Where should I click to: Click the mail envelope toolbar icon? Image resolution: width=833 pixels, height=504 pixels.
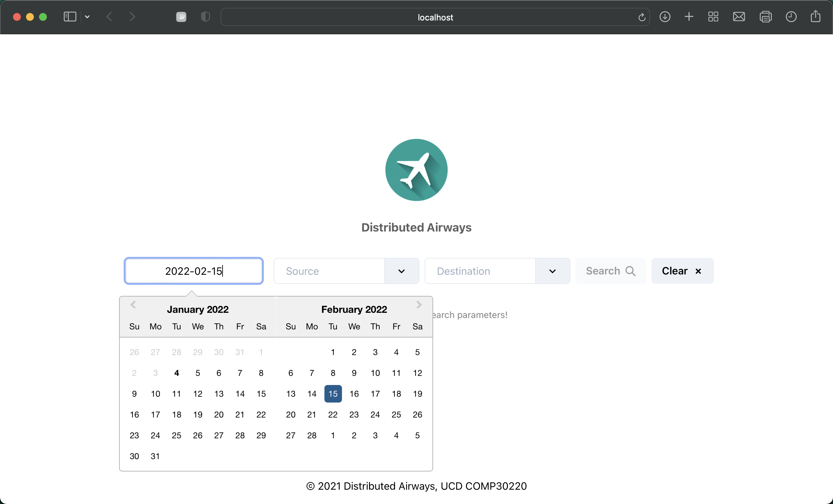(739, 17)
